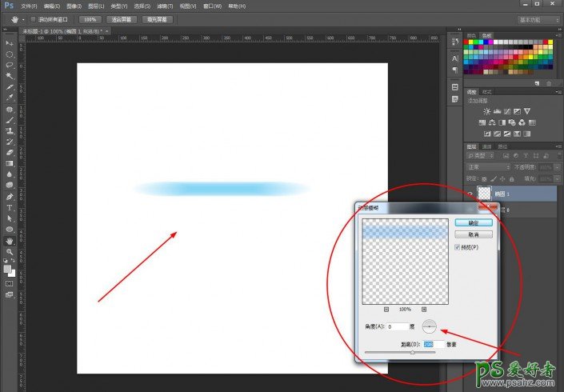Open the Layer menu

tap(96, 6)
